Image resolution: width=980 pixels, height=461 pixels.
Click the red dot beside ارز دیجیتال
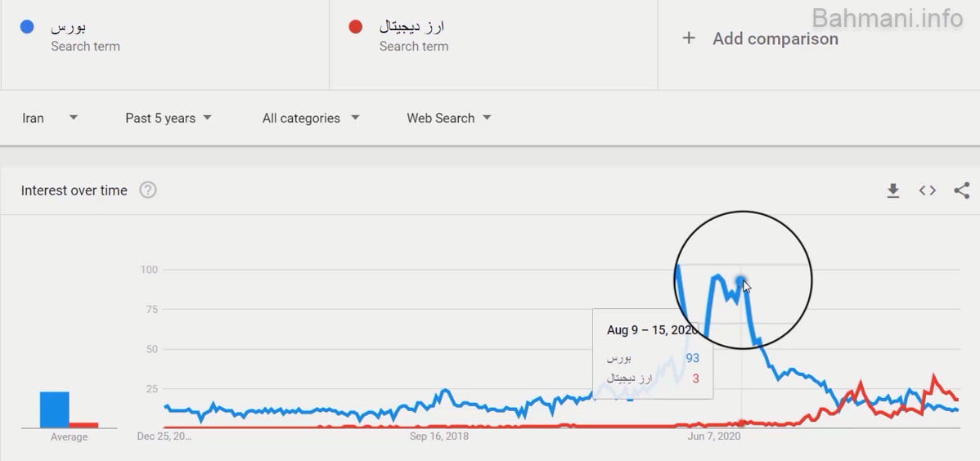click(355, 27)
